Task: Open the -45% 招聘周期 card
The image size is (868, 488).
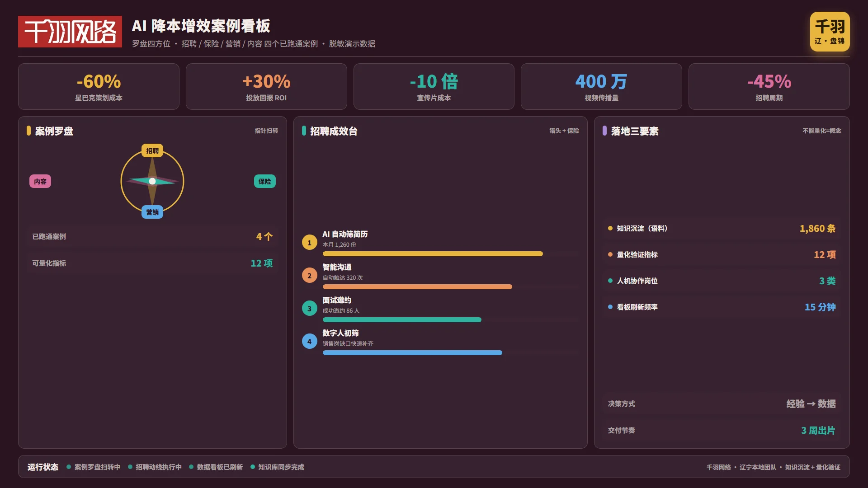Action: coord(769,86)
